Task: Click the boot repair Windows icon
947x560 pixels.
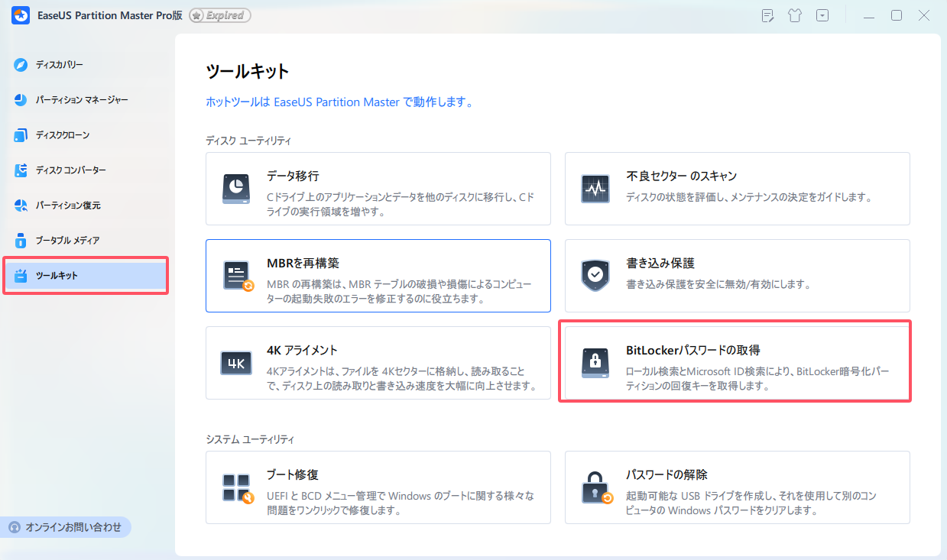Action: tap(237, 487)
